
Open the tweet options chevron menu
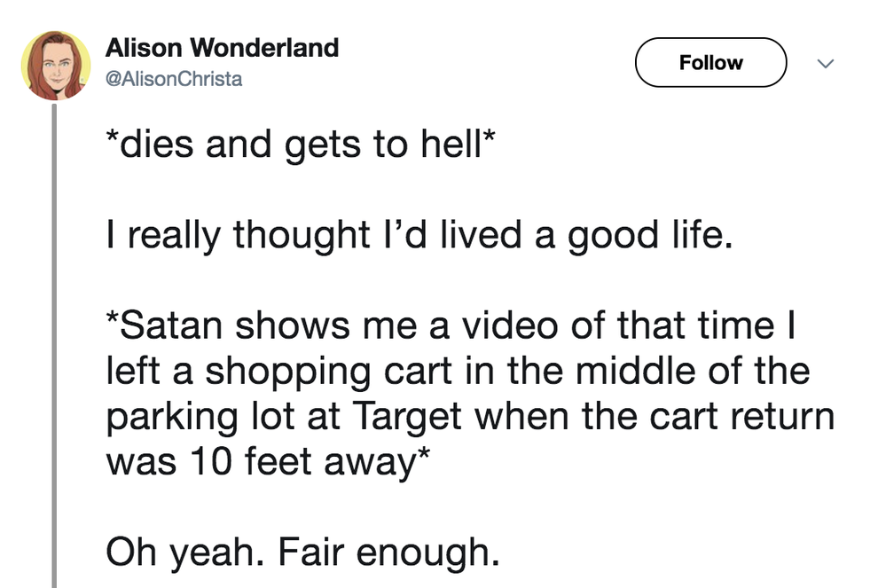[826, 63]
